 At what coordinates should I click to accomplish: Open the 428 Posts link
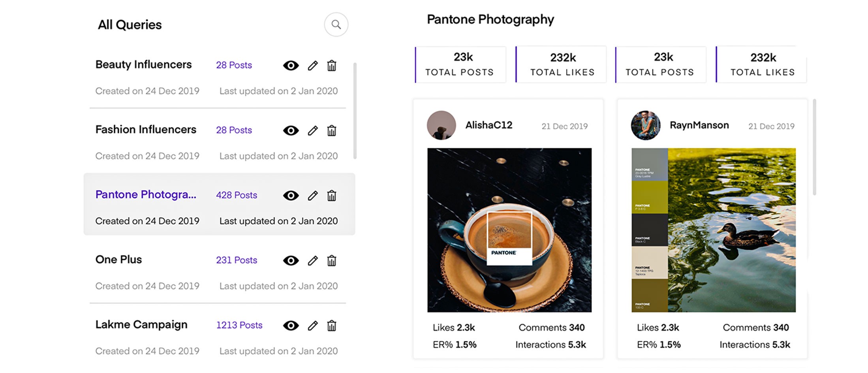[x=237, y=195]
